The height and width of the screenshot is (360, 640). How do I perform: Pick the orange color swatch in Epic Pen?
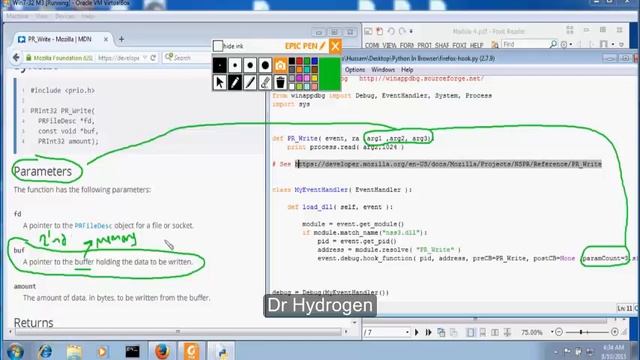299,69
